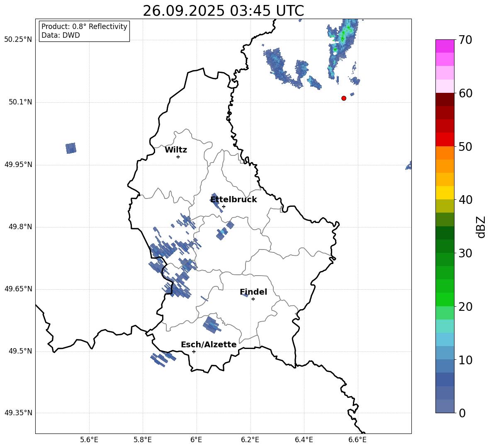Click the 40 value on the colorbar
This screenshot has height=448, width=491.
point(466,200)
